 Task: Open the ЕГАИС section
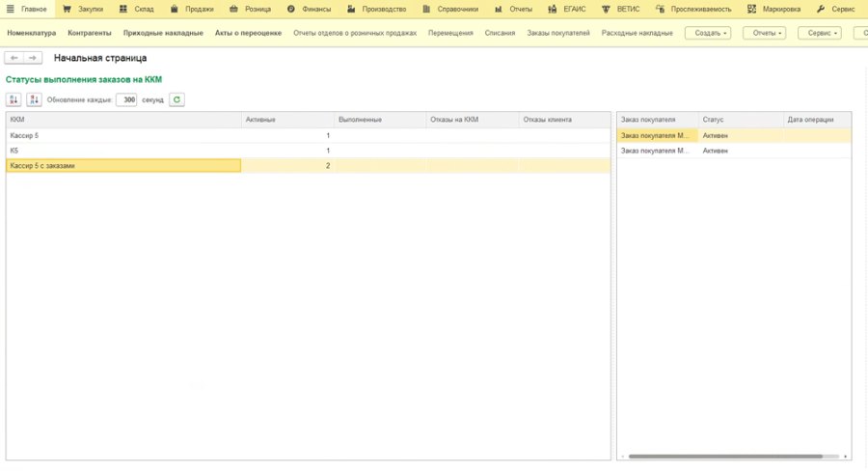(566, 9)
